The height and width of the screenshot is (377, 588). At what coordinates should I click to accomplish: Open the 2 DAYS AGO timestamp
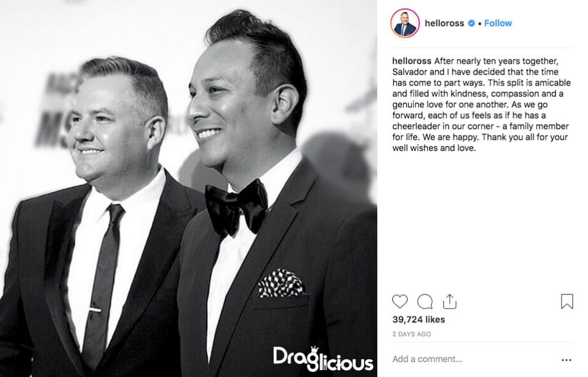click(411, 335)
